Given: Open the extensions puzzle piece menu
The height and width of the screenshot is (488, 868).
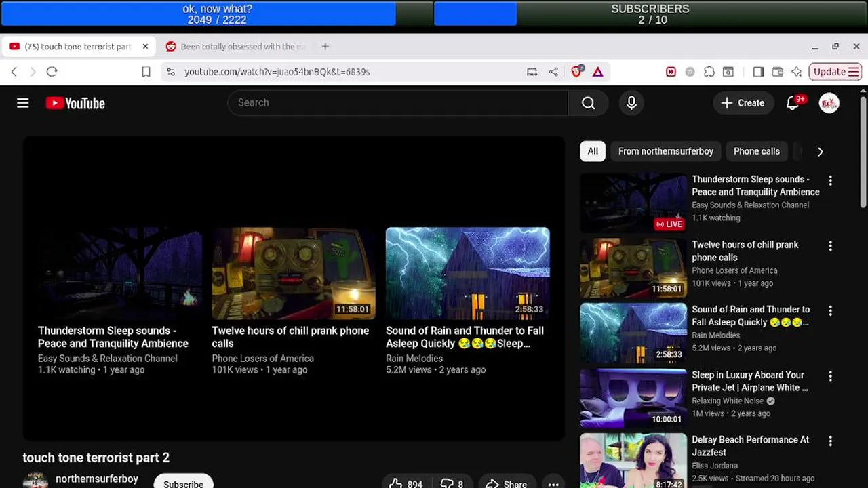Looking at the screenshot, I should pyautogui.click(x=709, y=72).
